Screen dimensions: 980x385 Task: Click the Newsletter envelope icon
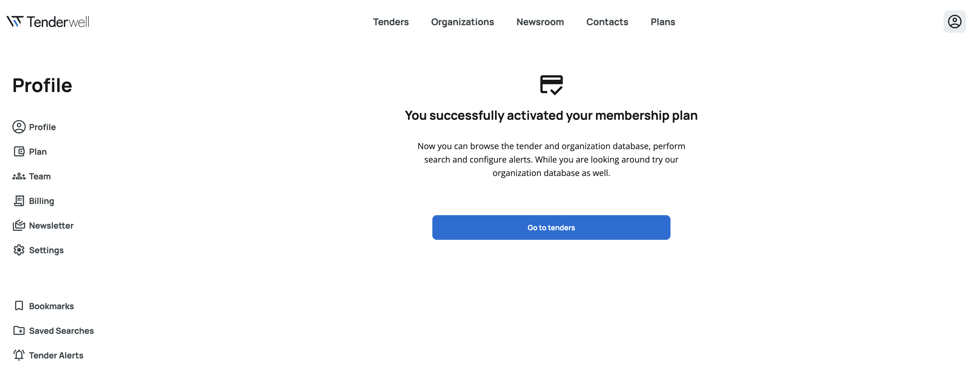19,226
